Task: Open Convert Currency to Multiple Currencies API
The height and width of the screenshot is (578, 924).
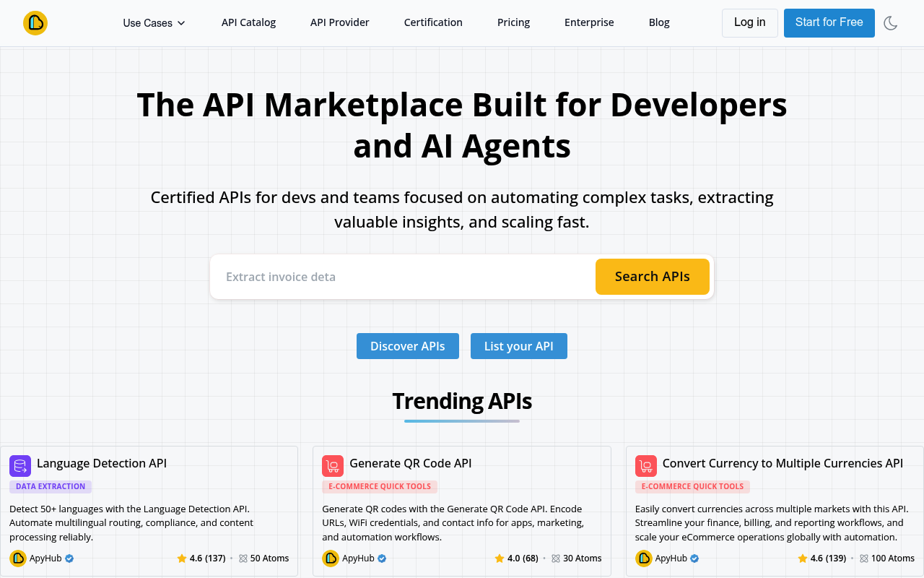Action: click(783, 463)
